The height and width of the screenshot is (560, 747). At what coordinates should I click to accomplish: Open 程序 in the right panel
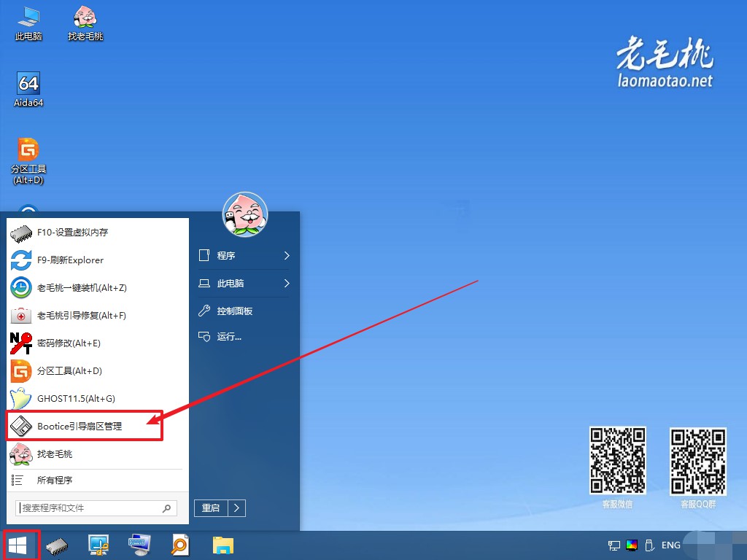[x=244, y=256]
